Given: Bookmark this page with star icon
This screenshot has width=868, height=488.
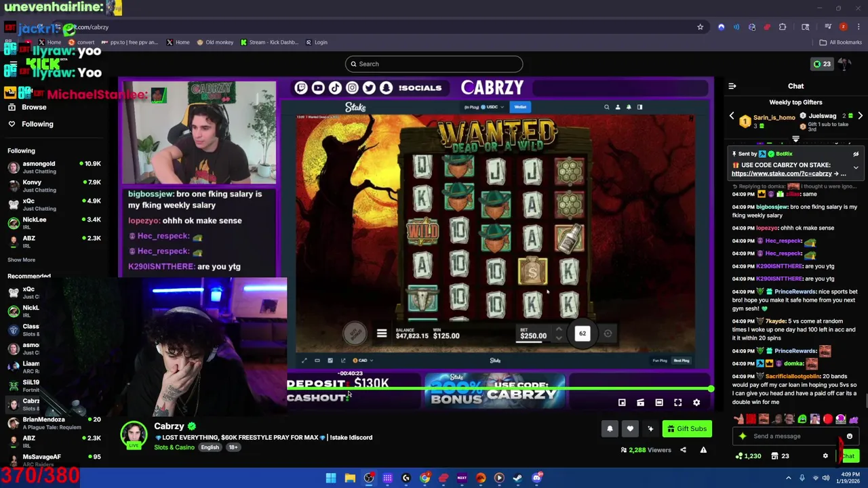Looking at the screenshot, I should pyautogui.click(x=701, y=27).
